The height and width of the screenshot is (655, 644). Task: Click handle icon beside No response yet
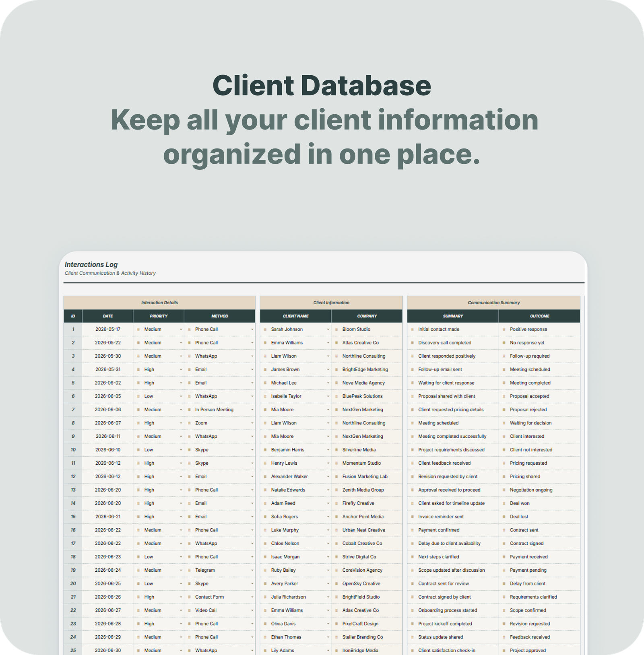pos(504,343)
